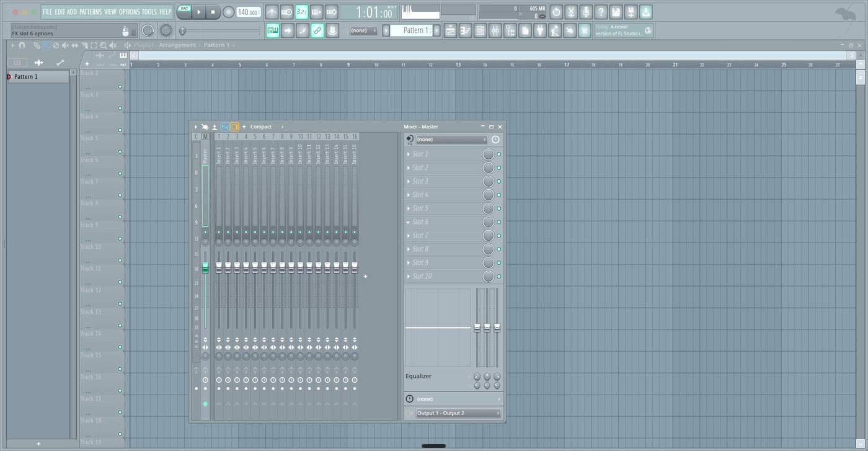Open the FILE menu
Image resolution: width=868 pixels, height=451 pixels.
coord(47,12)
